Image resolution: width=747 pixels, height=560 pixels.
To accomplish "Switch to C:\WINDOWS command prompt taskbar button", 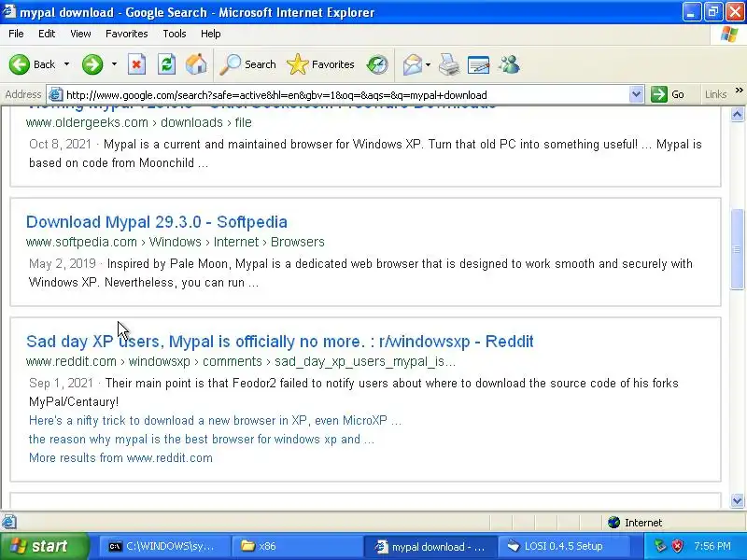I will coord(165,546).
